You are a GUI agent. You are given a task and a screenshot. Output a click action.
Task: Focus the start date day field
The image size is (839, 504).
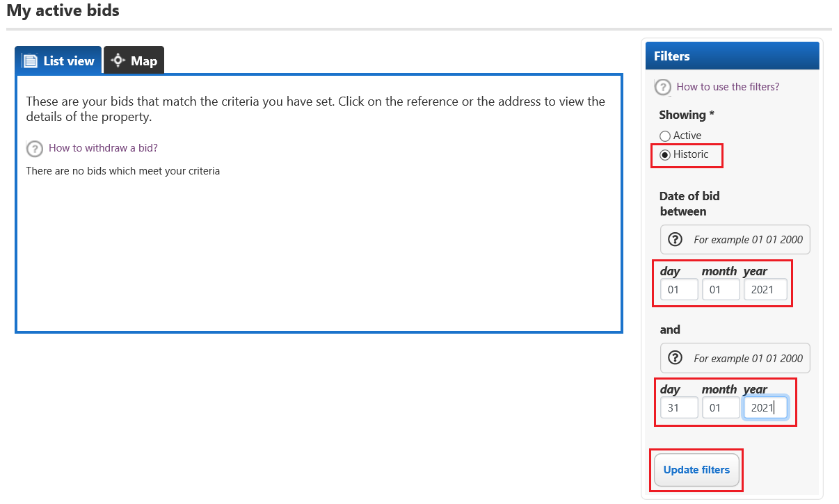pyautogui.click(x=679, y=290)
